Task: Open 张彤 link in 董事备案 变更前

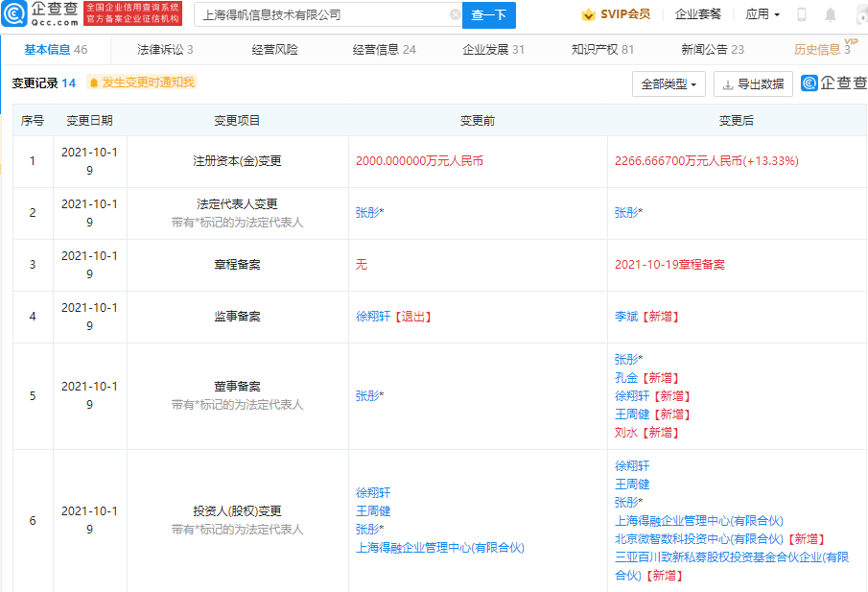Action: (369, 396)
